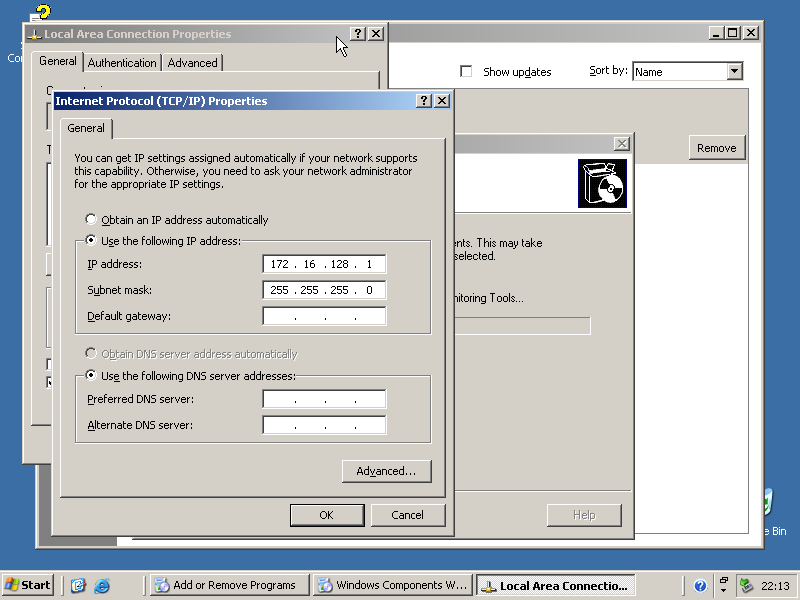Open Internet Explorer from Quick Launch
Viewport: 800px width, 600px height.
(101, 586)
